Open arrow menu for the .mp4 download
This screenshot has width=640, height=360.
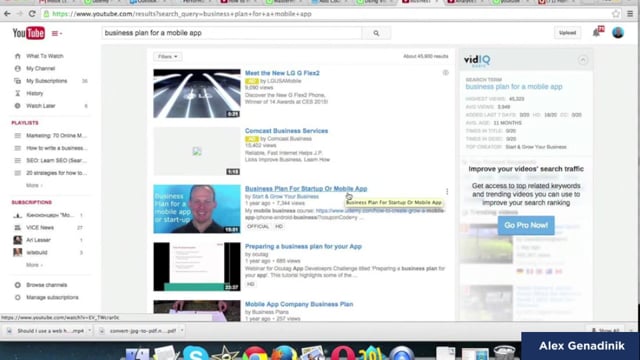click(x=89, y=331)
